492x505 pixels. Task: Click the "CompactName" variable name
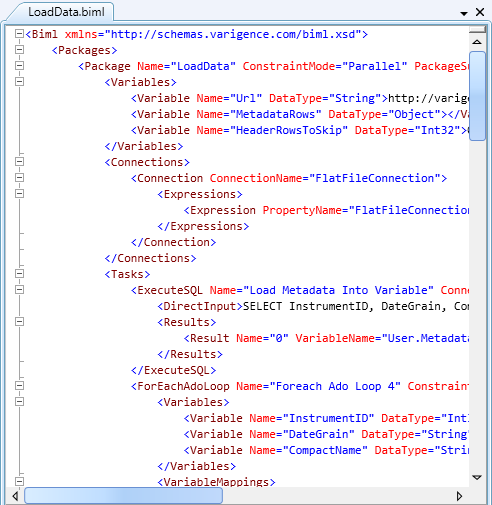click(x=325, y=450)
